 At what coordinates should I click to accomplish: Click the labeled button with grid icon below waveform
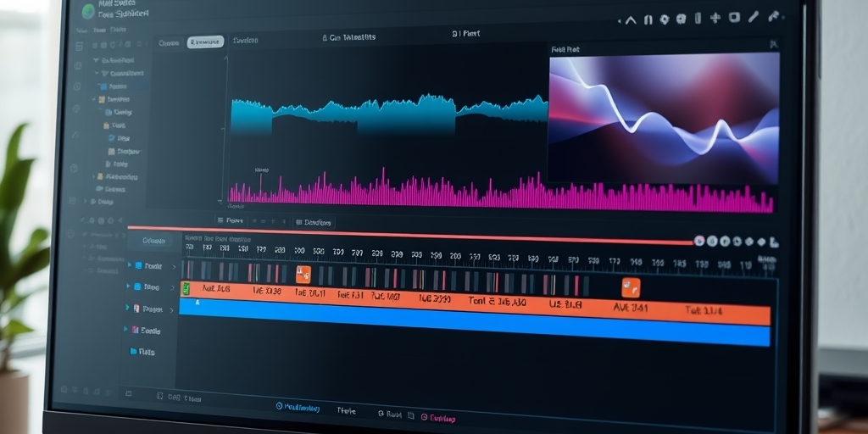click(314, 223)
